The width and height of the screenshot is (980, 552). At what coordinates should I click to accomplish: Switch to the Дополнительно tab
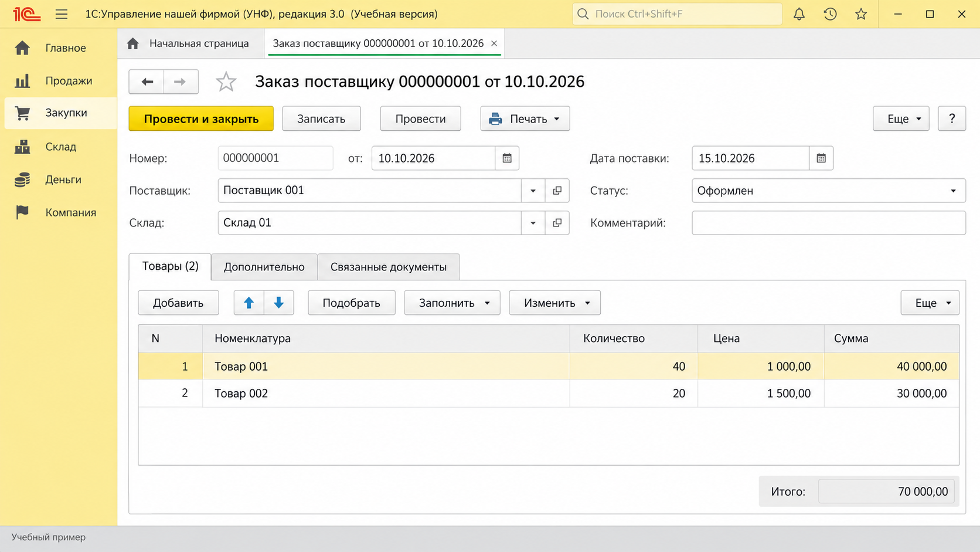264,267
